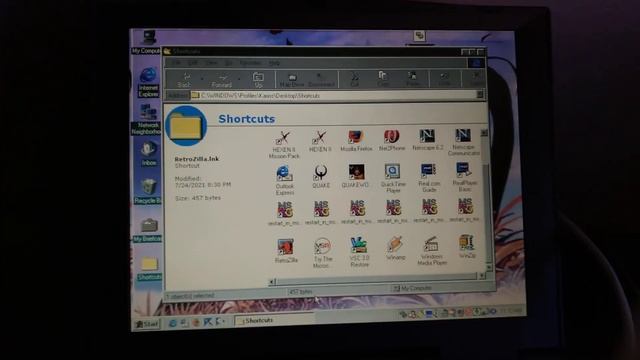
Task: Click the Disconnect toolbar button
Action: (321, 79)
